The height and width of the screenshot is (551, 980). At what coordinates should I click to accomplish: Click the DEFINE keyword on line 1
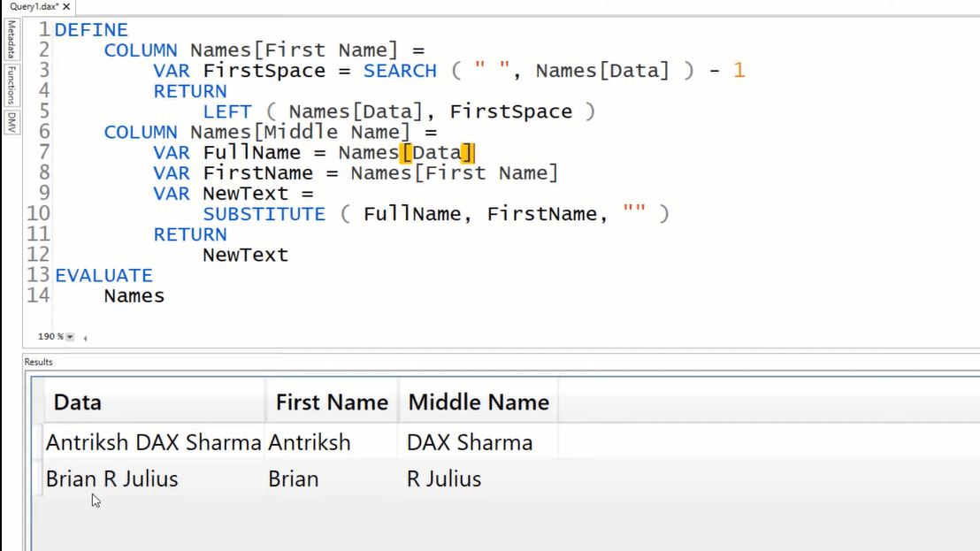pos(91,30)
